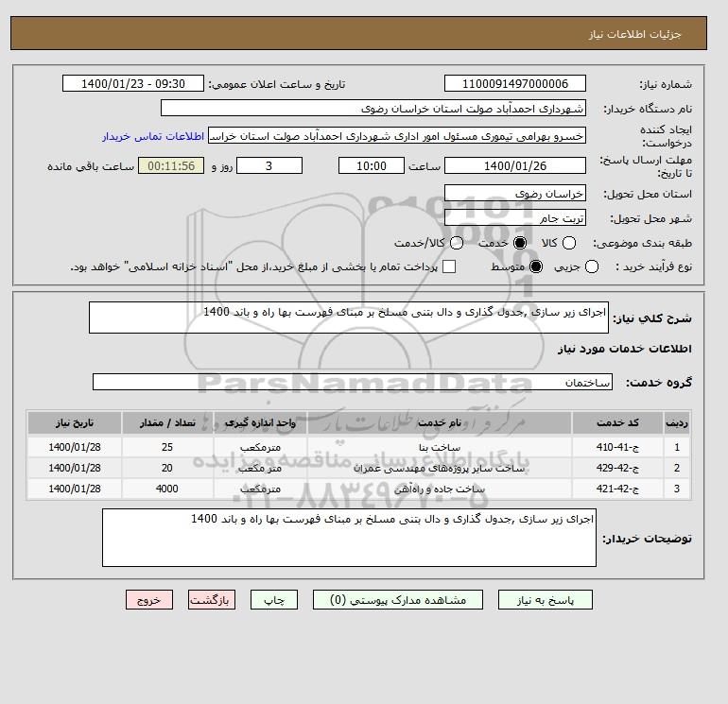
Task: Click the توضیحات خریدار text area
Action: (349, 538)
